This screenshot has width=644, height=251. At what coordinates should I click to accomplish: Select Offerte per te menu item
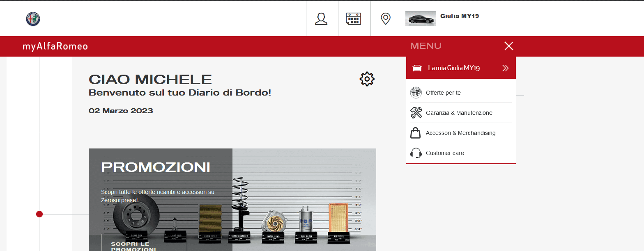coord(443,93)
